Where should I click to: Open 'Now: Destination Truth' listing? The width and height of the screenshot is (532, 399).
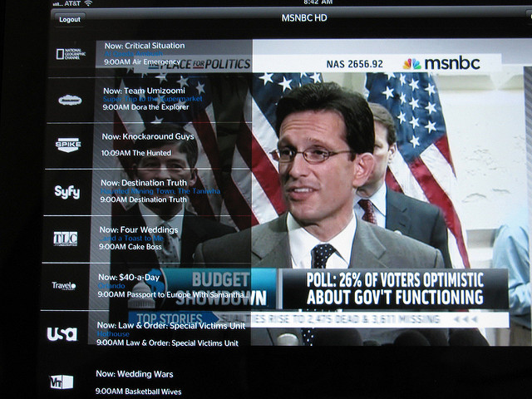(144, 183)
